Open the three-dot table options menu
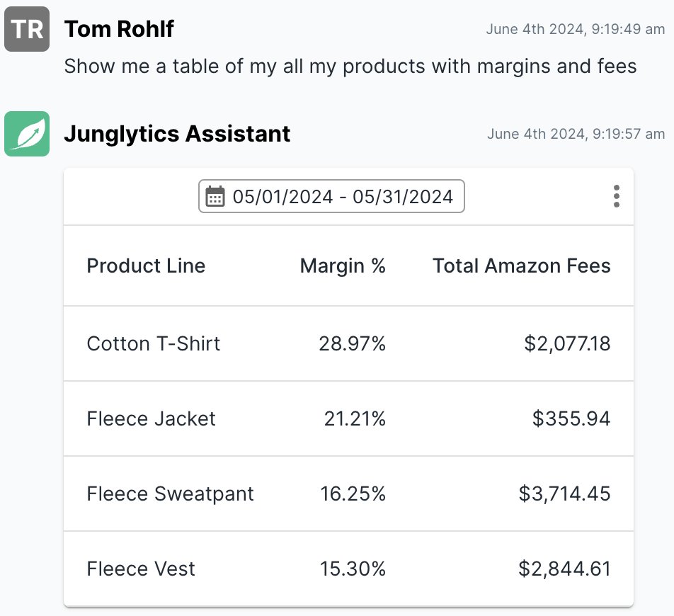Image resolution: width=674 pixels, height=616 pixels. click(x=617, y=196)
